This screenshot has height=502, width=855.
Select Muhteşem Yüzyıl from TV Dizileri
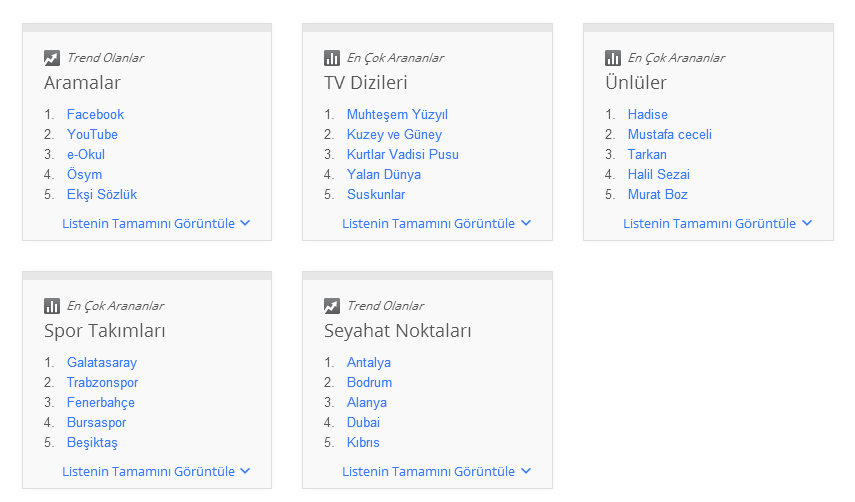pyautogui.click(x=397, y=114)
